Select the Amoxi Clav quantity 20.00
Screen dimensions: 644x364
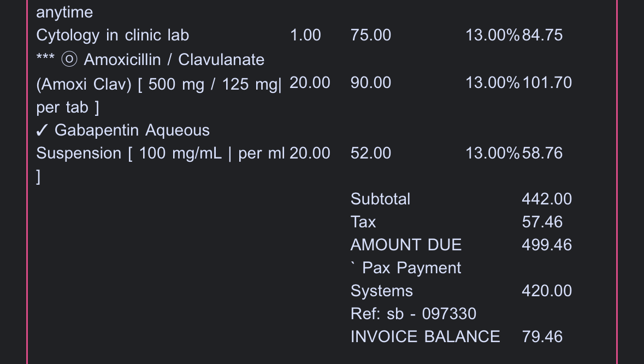coord(310,83)
